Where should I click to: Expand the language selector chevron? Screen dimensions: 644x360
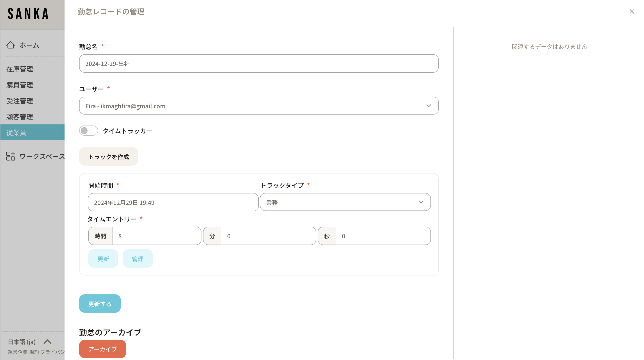[x=48, y=341]
